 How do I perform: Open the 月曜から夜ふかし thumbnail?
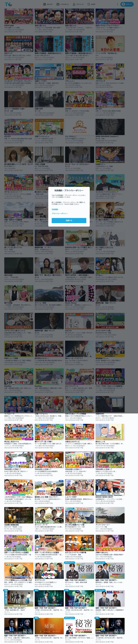pyautogui.click(x=110, y=543)
